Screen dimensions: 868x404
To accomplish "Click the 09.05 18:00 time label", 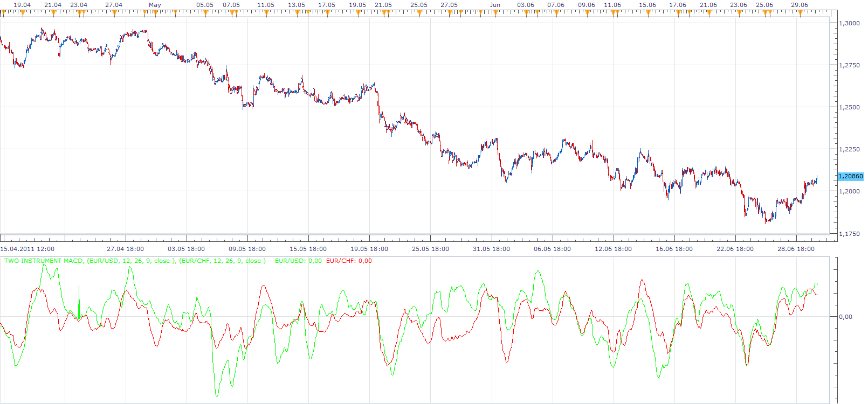I will (x=247, y=249).
